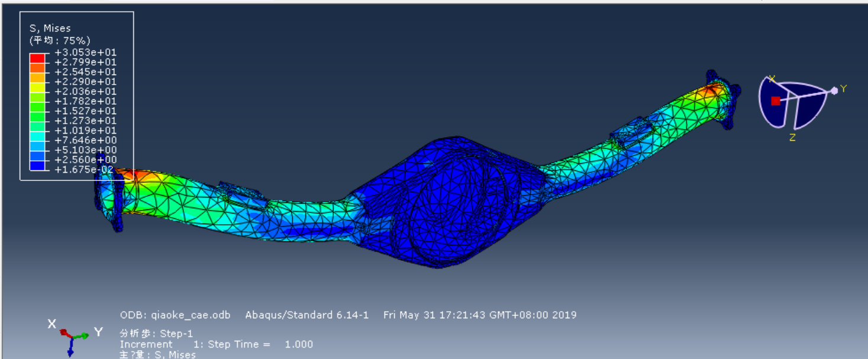868x359 pixels.
Task: Click the yellow legend color band
Action: (37, 87)
